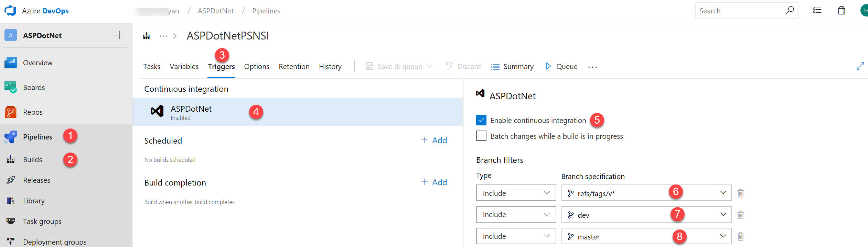Delete the refs/tags/v* branch filter

point(741,193)
